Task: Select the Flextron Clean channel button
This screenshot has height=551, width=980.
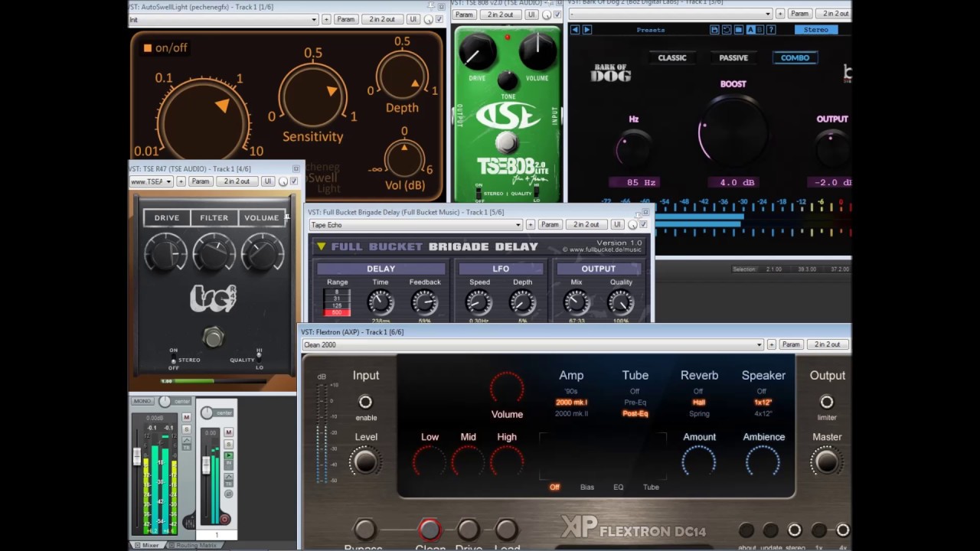Action: [430, 530]
